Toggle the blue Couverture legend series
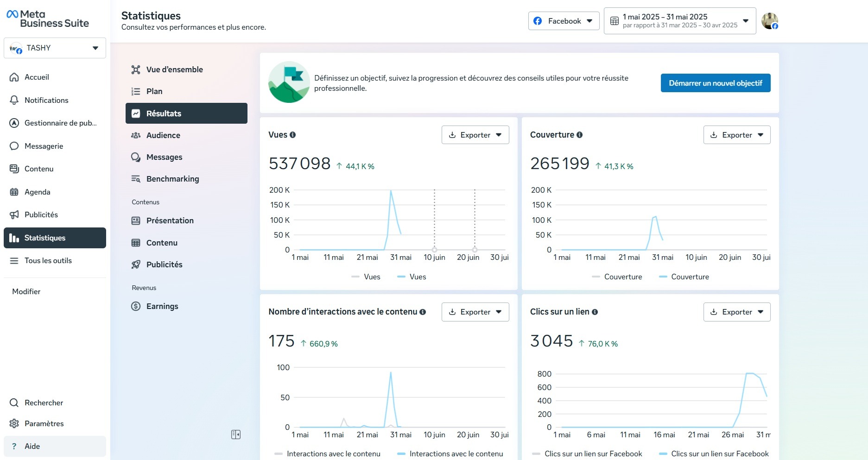 684,277
